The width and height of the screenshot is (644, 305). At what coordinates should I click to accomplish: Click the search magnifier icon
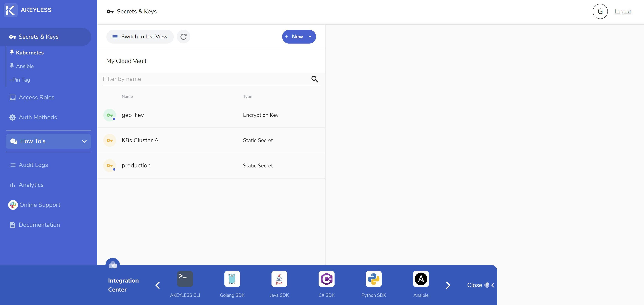click(314, 79)
